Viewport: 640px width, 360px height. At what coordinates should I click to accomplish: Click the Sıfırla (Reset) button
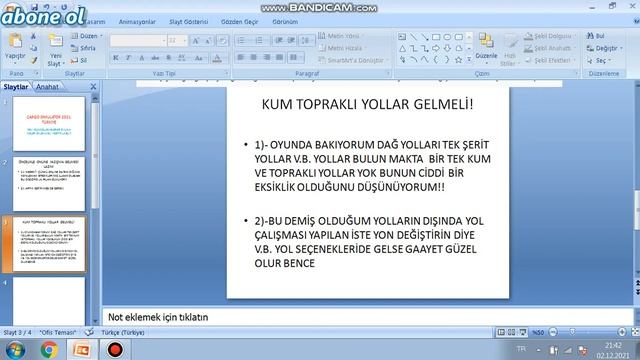coord(84,48)
